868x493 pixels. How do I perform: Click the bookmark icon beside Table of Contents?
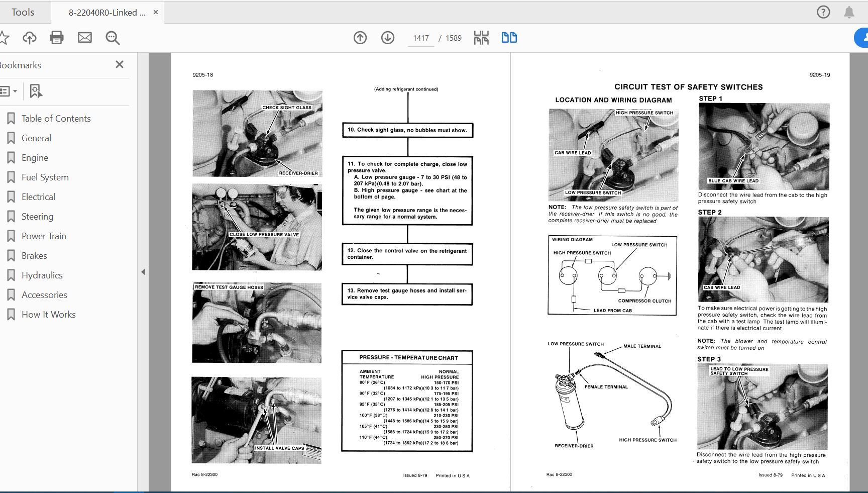[11, 119]
